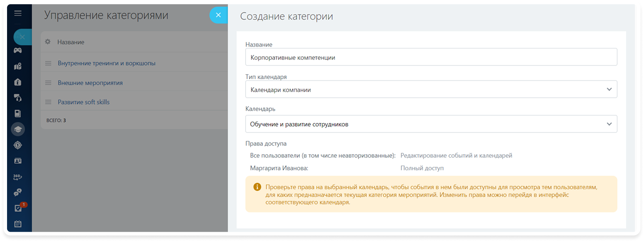Open the 360 review sidebar icon

(18, 177)
